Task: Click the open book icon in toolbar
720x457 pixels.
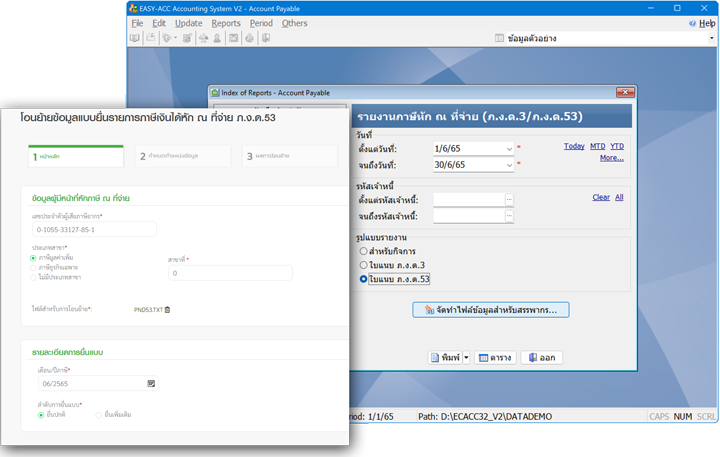Action: 135,38
